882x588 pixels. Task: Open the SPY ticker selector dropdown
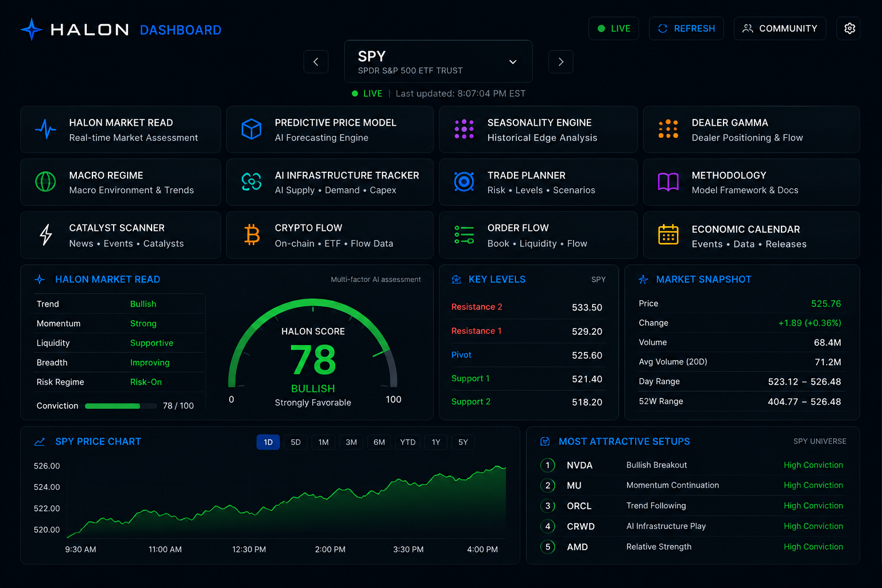[438, 61]
